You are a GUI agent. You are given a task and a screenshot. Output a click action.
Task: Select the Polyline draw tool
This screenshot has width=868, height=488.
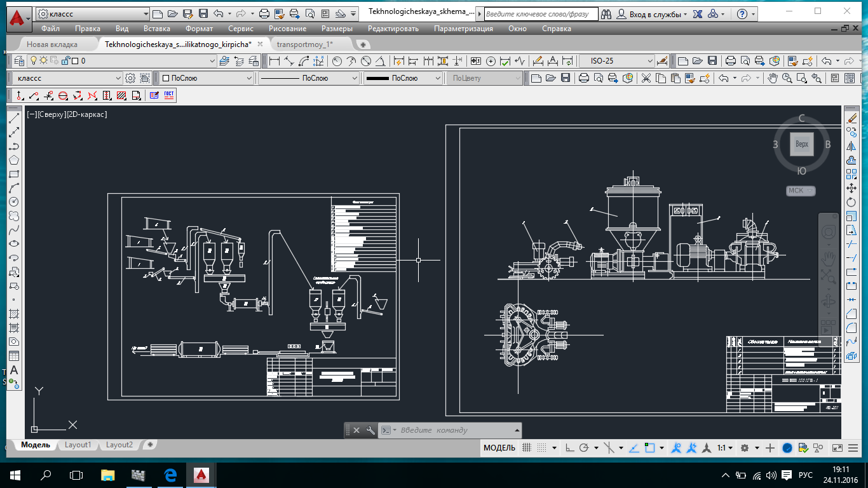tap(14, 146)
